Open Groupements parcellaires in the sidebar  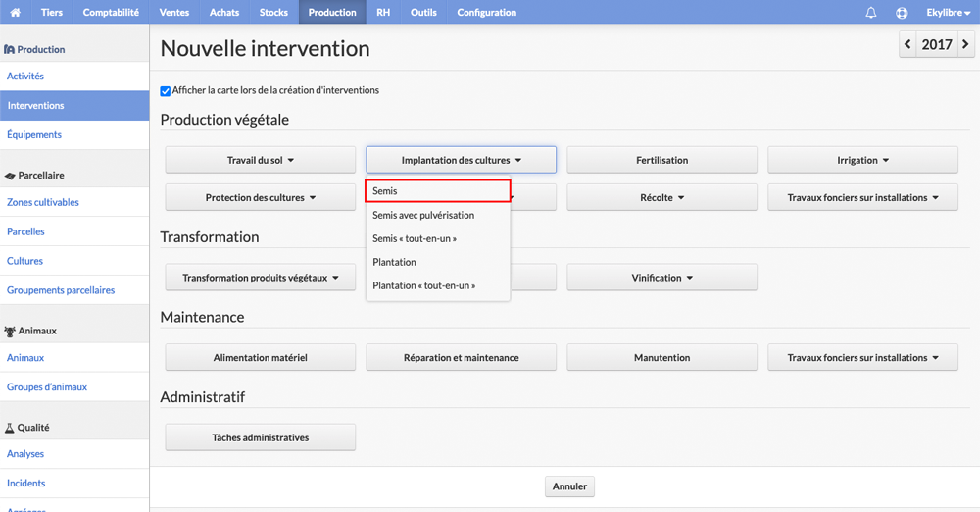[74, 290]
